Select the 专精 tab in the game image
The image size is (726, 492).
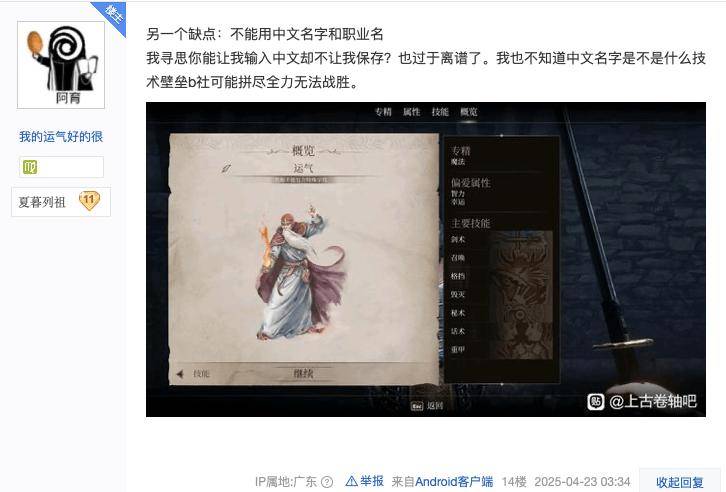pyautogui.click(x=383, y=112)
